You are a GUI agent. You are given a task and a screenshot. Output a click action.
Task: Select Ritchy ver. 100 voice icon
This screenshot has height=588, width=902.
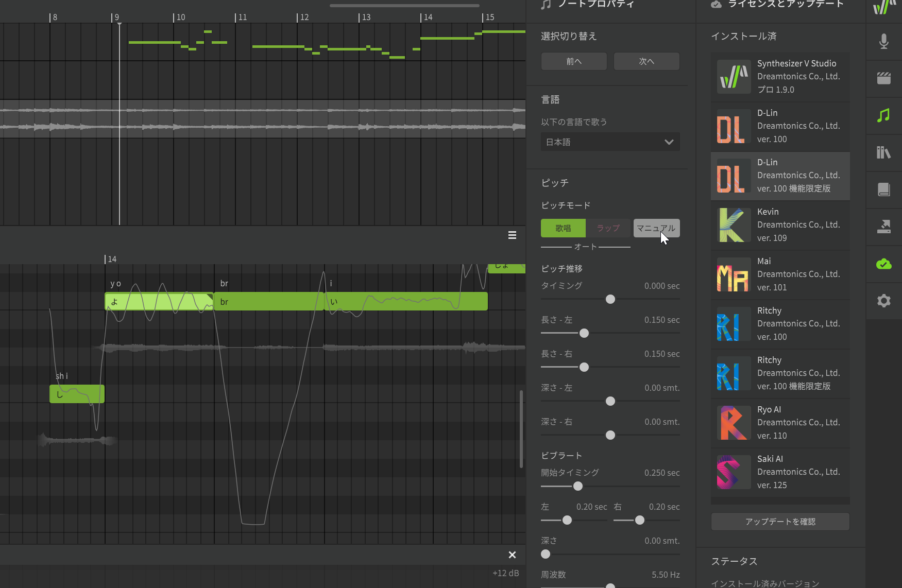point(734,323)
